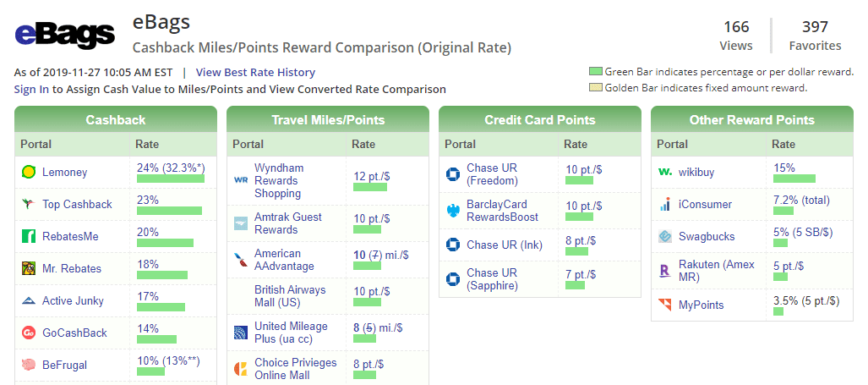
Task: Click the Lemoney lemon icon
Action: pyautogui.click(x=29, y=173)
